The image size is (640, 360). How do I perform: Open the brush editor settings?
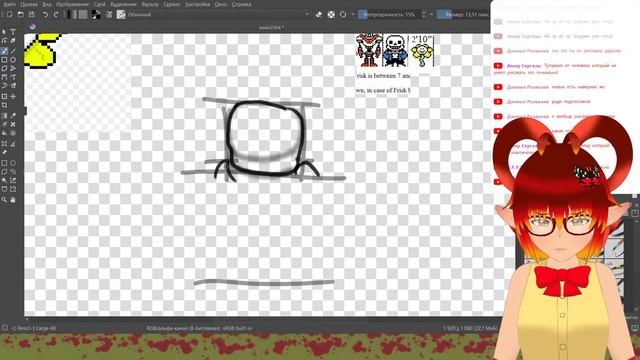[109, 14]
